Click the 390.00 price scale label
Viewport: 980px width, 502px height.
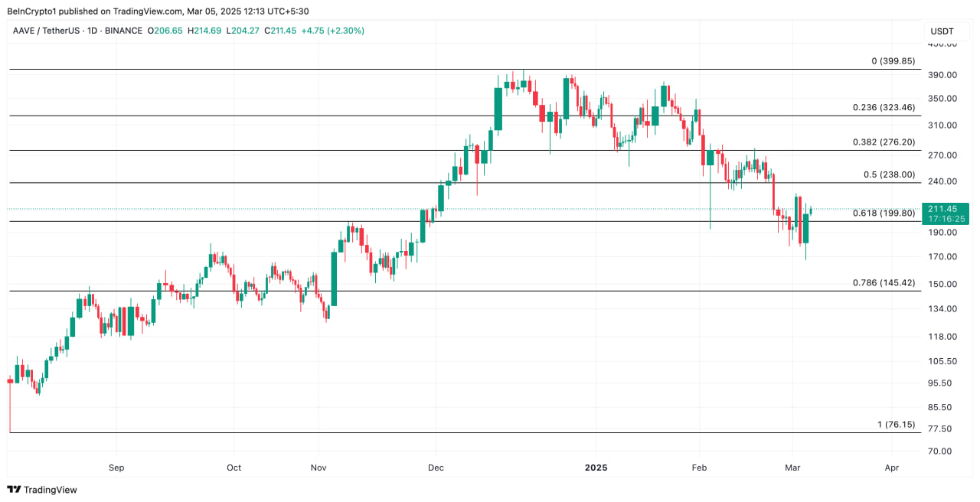(942, 75)
